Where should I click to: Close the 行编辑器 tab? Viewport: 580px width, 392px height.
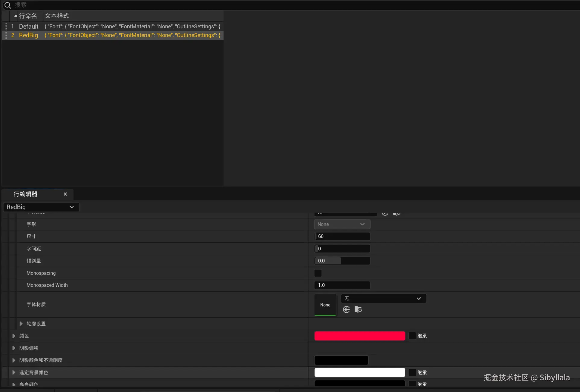tap(65, 194)
